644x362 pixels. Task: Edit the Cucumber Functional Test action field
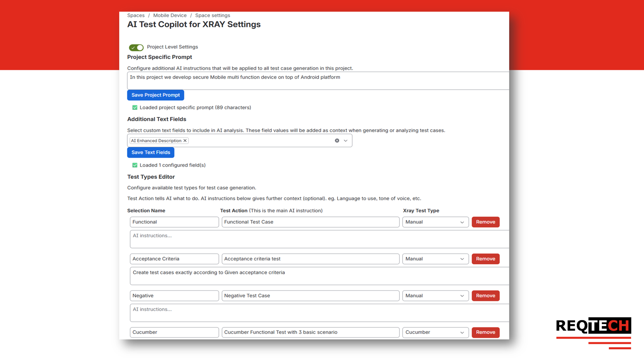point(311,332)
